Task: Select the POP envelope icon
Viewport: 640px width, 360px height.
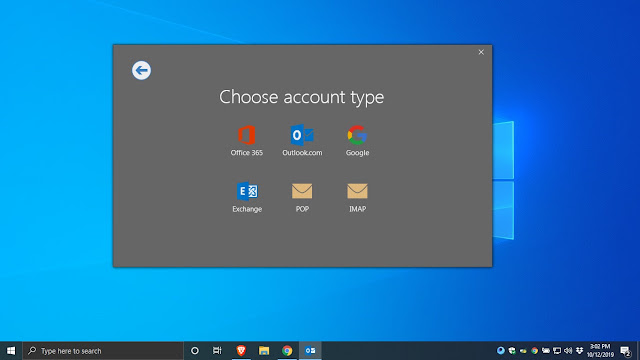Action: click(302, 191)
